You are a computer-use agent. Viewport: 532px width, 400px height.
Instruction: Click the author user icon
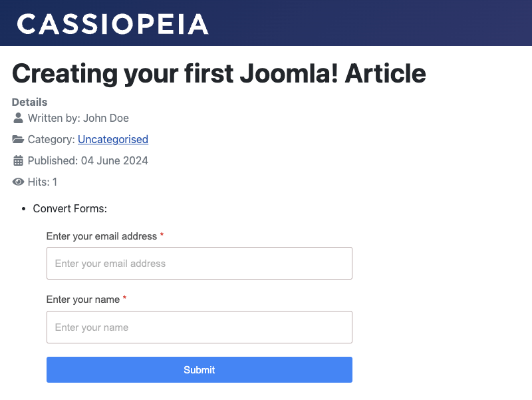coord(18,118)
